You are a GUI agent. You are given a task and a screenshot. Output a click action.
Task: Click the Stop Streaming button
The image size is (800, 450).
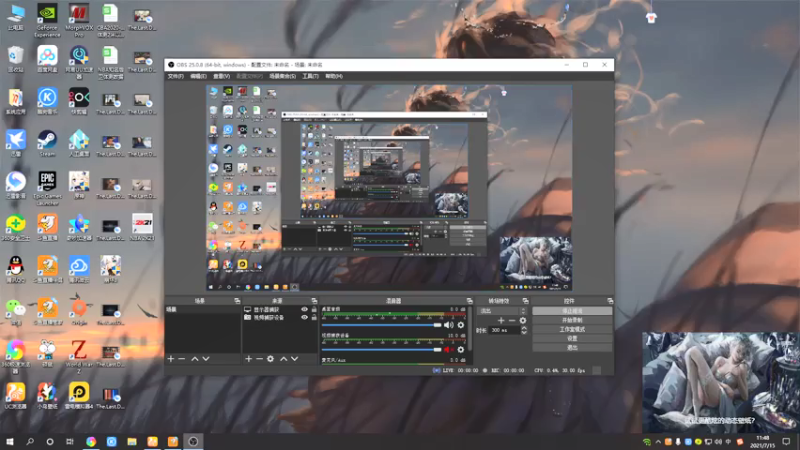pos(572,311)
